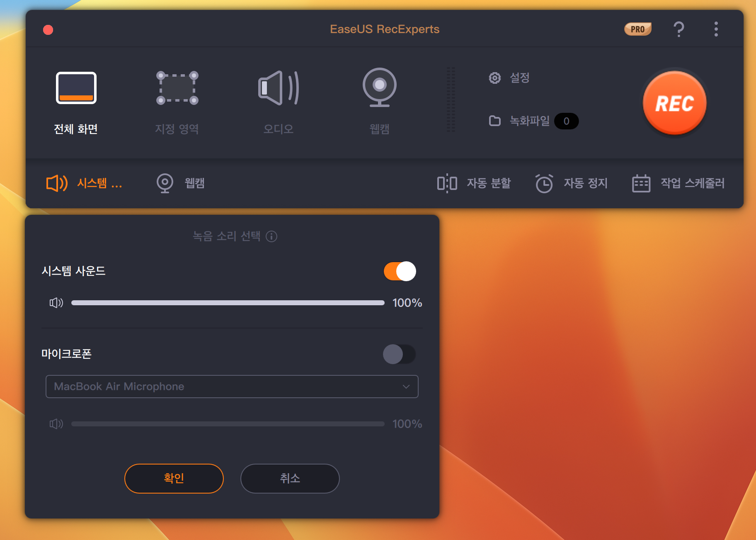Open help with the question mark icon
The image size is (756, 540).
tap(678, 29)
